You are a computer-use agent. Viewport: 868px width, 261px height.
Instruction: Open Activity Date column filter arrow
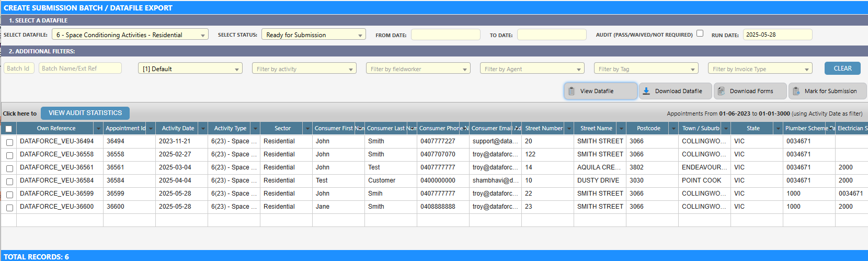point(203,129)
